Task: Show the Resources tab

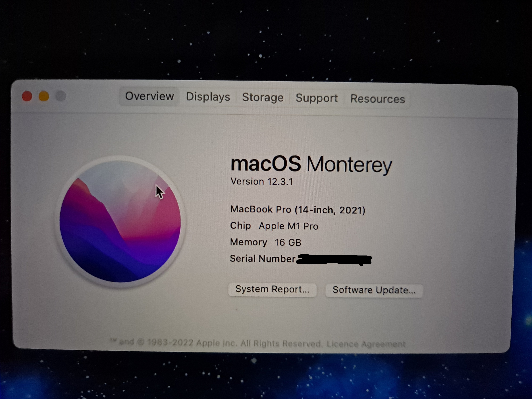Action: click(x=377, y=99)
